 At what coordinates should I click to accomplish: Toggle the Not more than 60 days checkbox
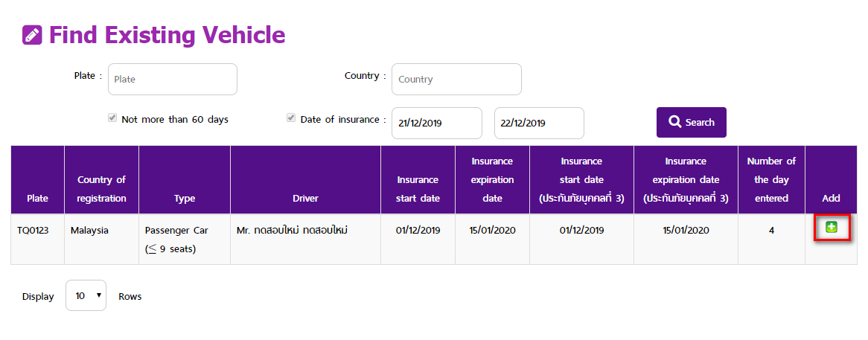[112, 118]
